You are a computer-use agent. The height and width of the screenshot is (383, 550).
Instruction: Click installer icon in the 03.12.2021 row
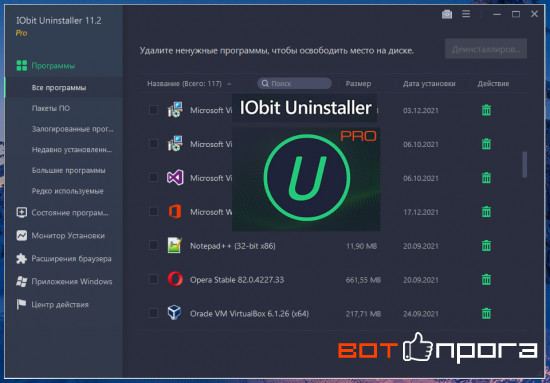tap(175, 109)
